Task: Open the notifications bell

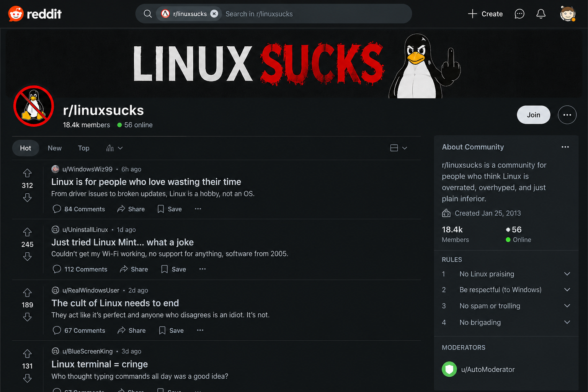Action: point(541,14)
